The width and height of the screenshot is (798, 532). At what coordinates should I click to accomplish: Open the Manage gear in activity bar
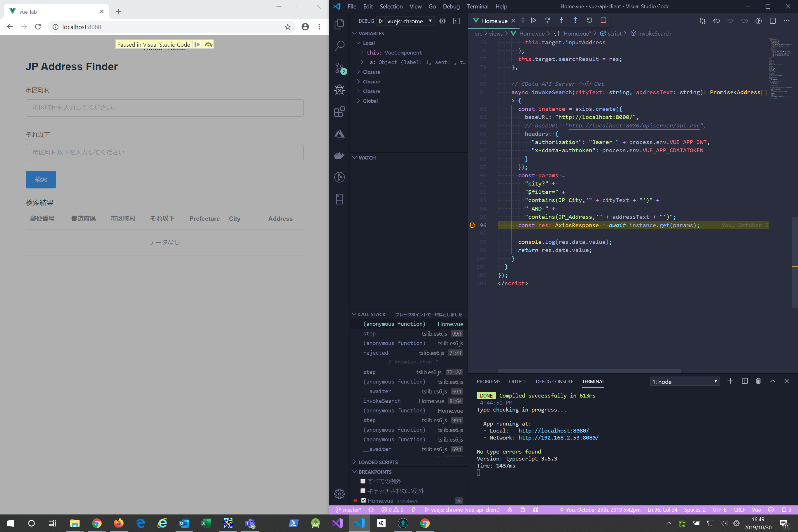(x=339, y=494)
